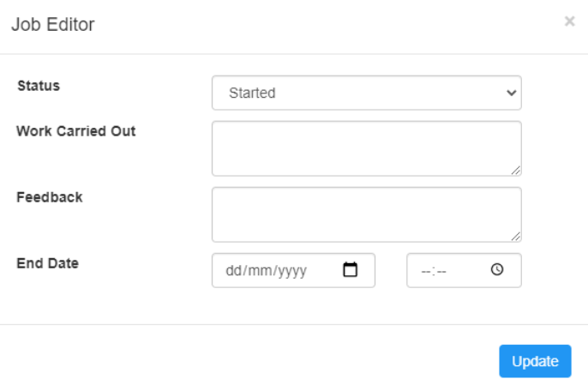Click the Feedback textarea resize handle

click(516, 237)
